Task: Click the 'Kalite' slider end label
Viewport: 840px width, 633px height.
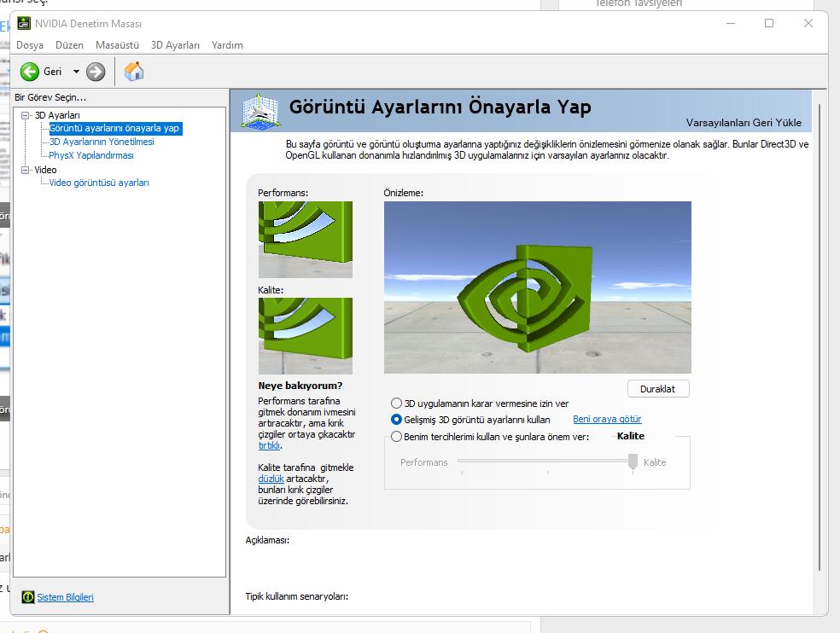Action: 655,462
